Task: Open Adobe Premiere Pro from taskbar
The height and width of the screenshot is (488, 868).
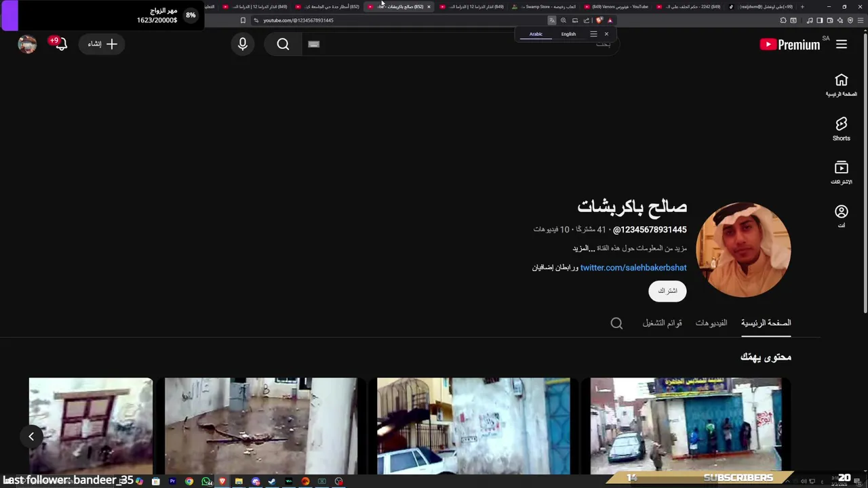Action: point(172,481)
